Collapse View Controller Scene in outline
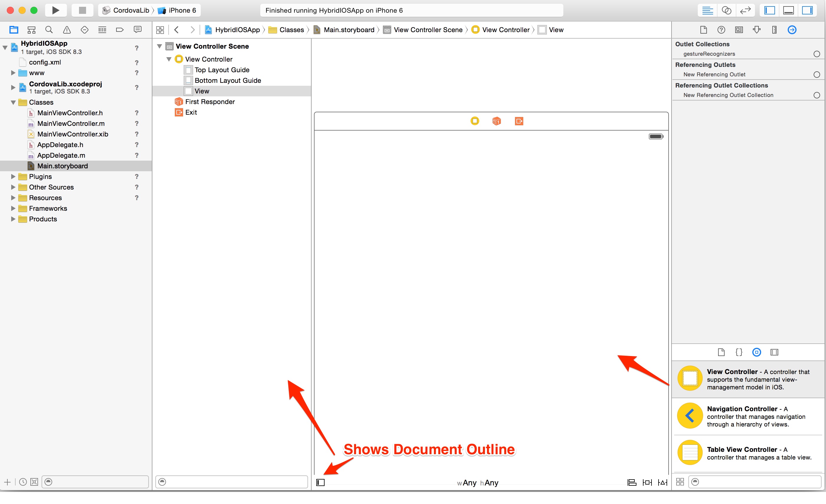This screenshot has width=826, height=504. (x=159, y=46)
